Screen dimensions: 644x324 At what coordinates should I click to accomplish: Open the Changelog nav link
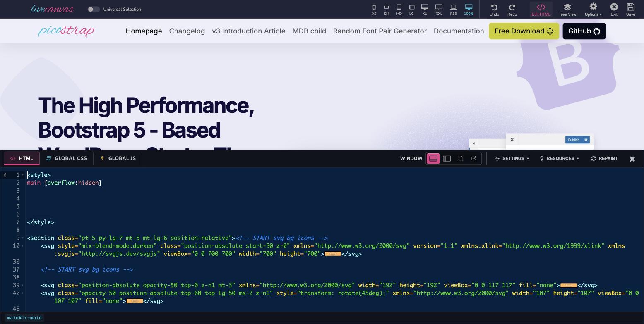pos(187,31)
